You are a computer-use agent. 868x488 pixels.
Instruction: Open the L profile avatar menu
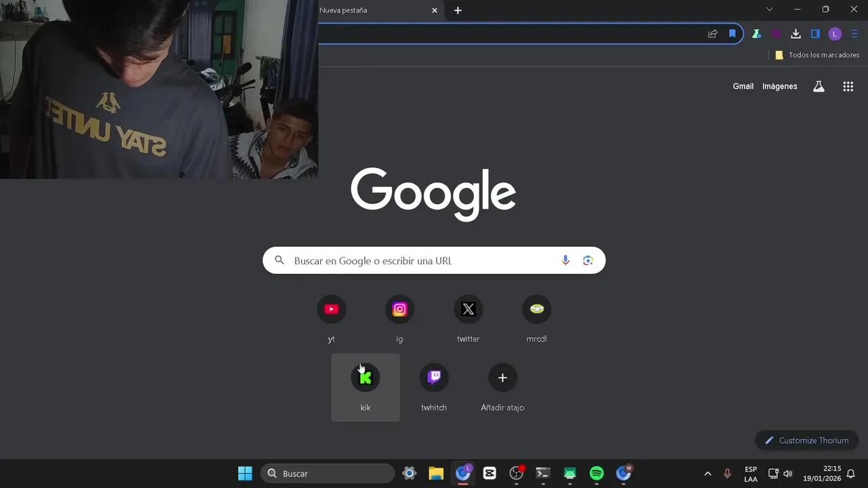pos(835,34)
